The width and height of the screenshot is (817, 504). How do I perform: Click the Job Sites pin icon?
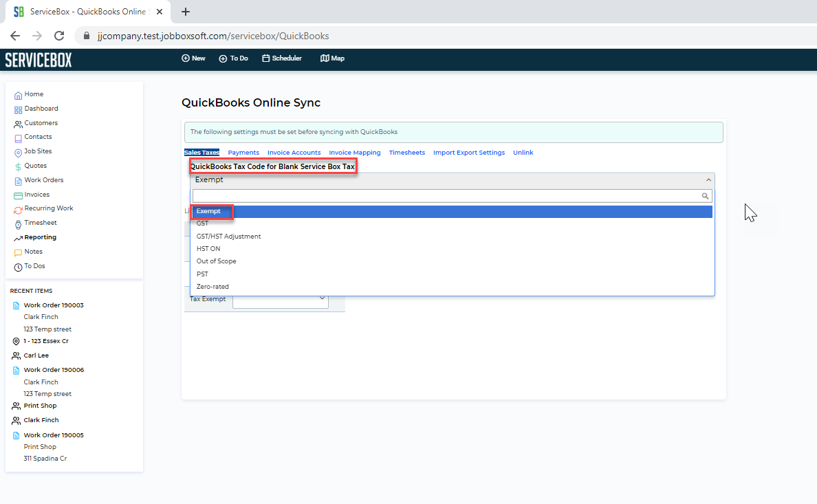point(19,153)
